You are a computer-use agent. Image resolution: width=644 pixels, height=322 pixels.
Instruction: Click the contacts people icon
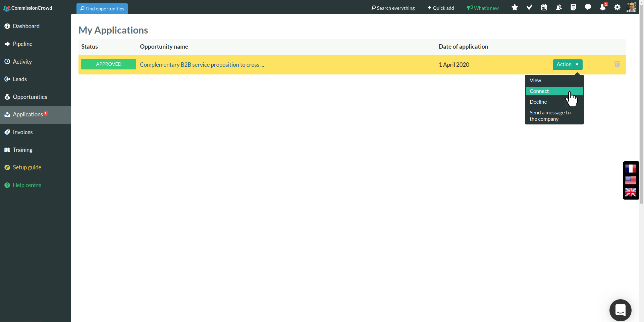coord(558,7)
